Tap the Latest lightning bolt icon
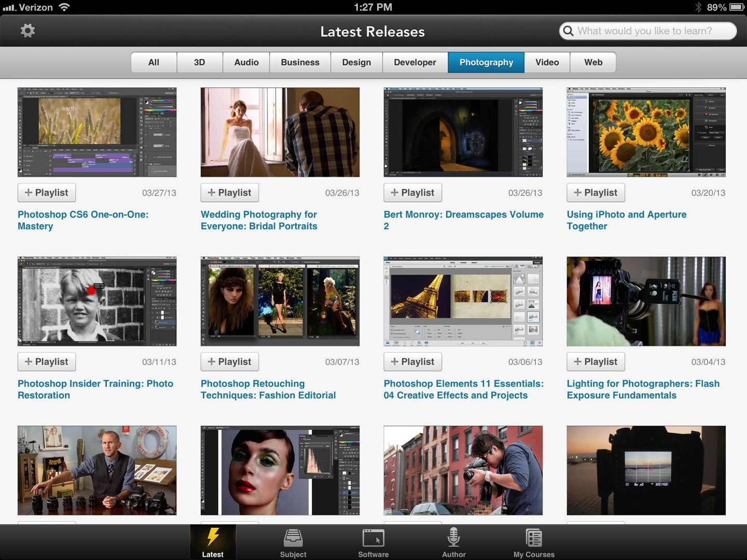 tap(213, 537)
